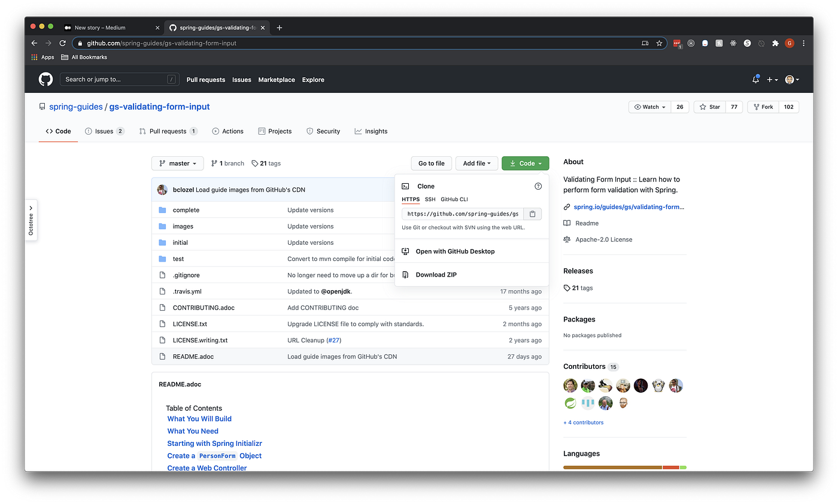Click the 1 branch link
The height and width of the screenshot is (504, 838).
pos(227,163)
